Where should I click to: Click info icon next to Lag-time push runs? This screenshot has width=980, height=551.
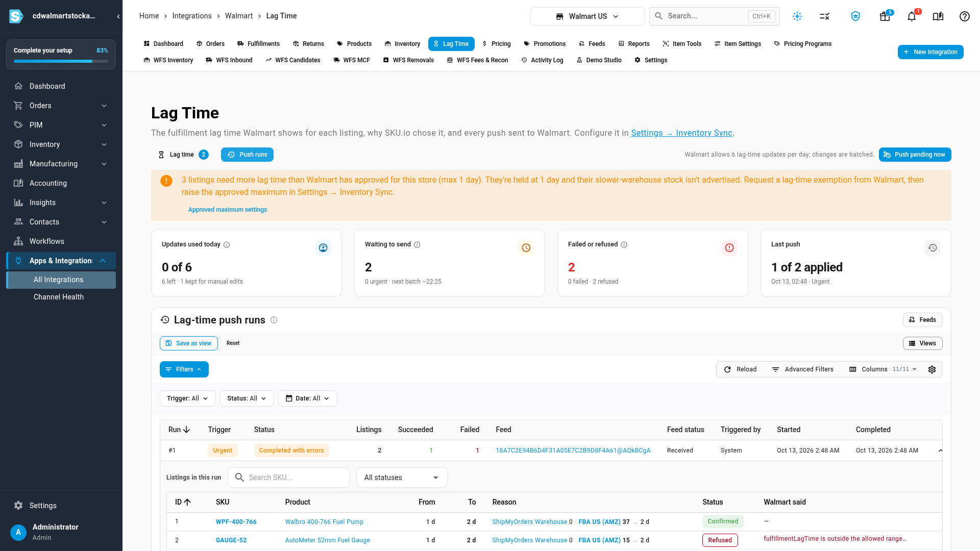(274, 320)
